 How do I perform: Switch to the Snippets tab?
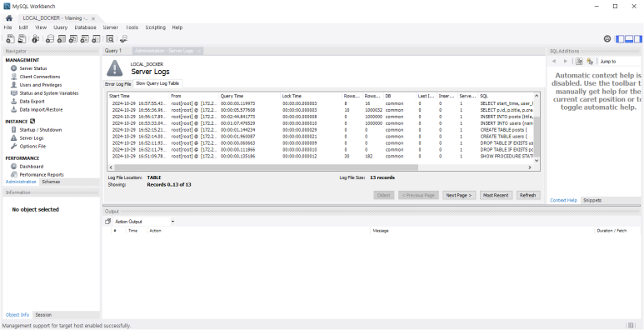click(592, 201)
